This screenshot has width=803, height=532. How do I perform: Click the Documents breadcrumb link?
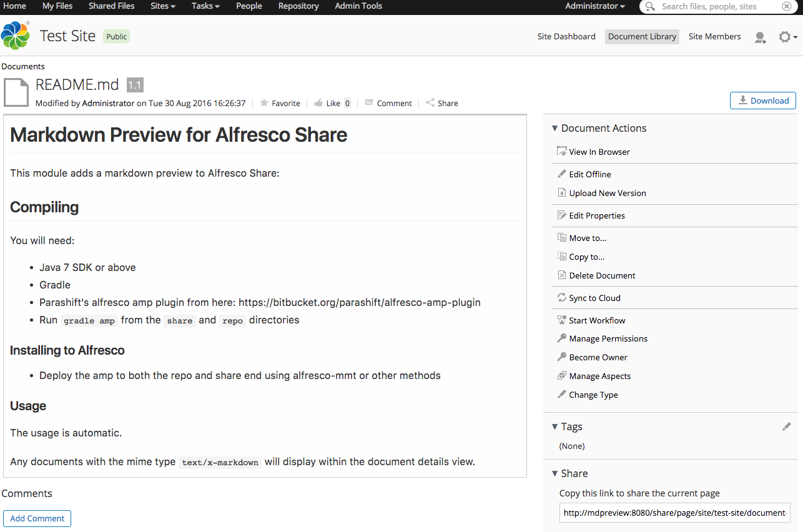tap(23, 66)
